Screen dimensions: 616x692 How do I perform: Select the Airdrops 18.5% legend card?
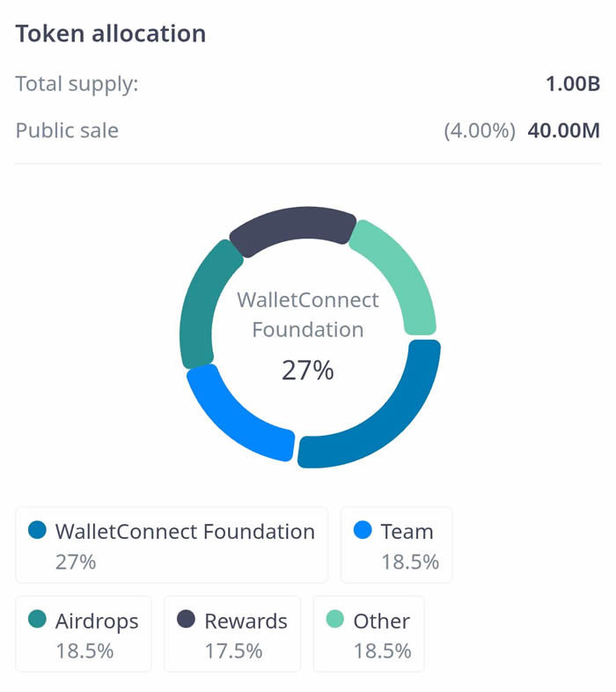click(x=84, y=634)
